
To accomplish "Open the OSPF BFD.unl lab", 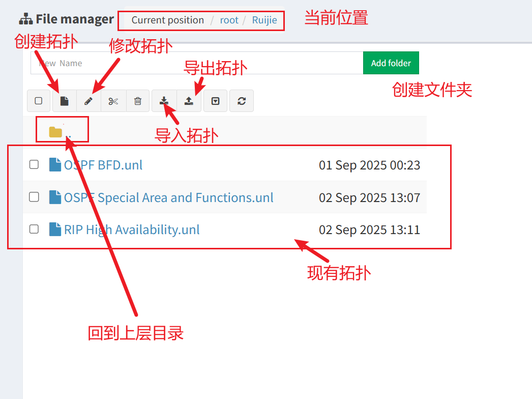I will 103,165.
